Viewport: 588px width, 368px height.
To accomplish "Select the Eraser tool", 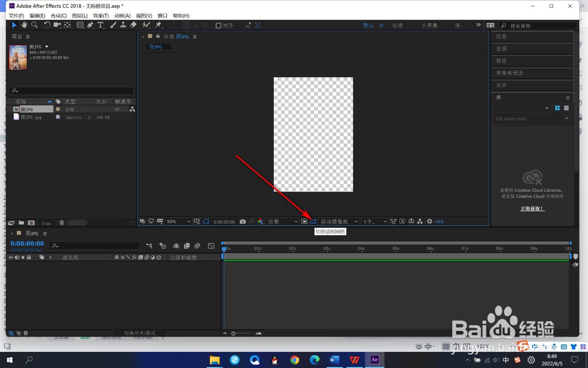I will (133, 25).
